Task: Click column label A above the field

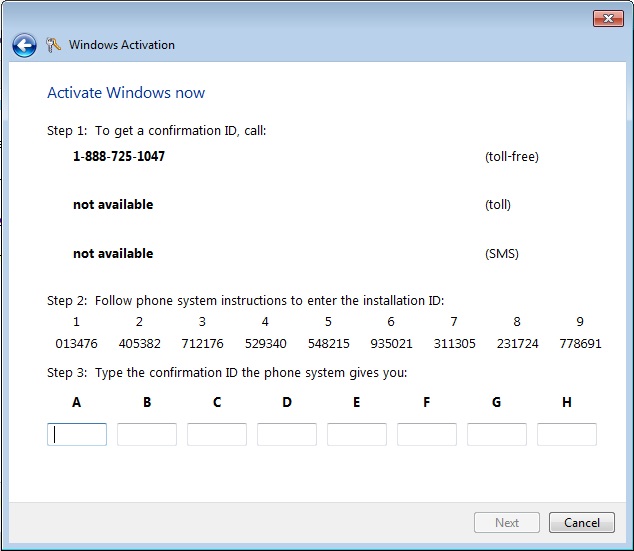Action: (x=76, y=402)
